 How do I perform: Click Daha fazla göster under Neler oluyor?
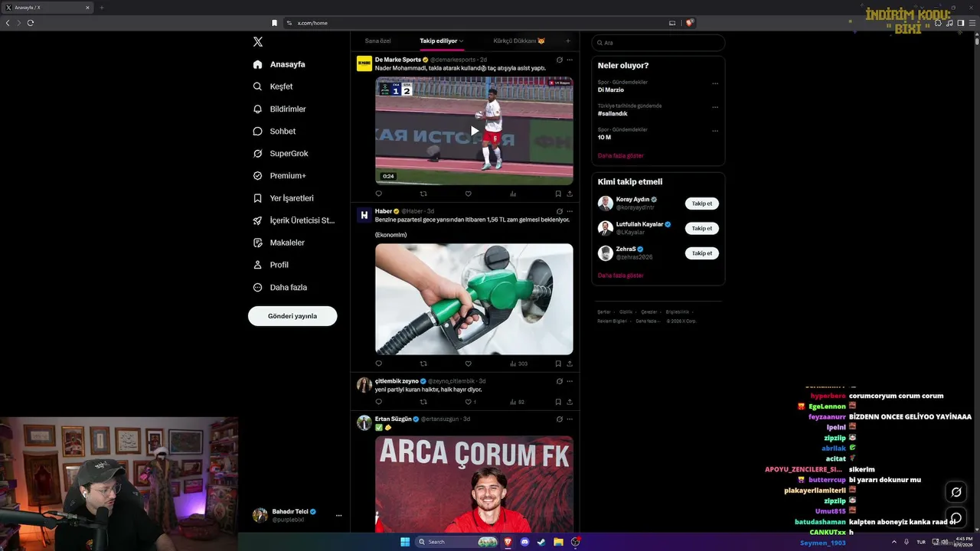(621, 156)
